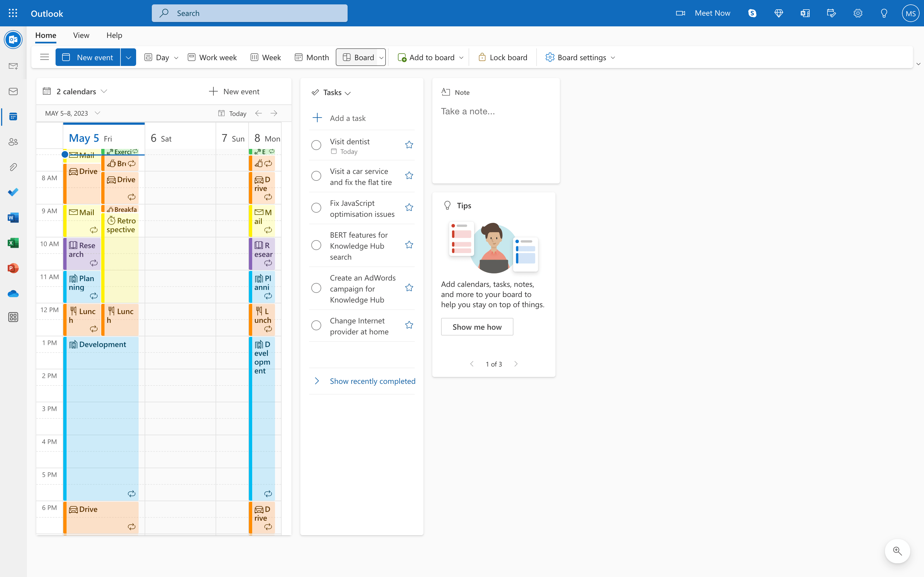Viewport: 924px width, 577px height.
Task: Open Outlook settings with the gear icon
Action: coord(858,13)
